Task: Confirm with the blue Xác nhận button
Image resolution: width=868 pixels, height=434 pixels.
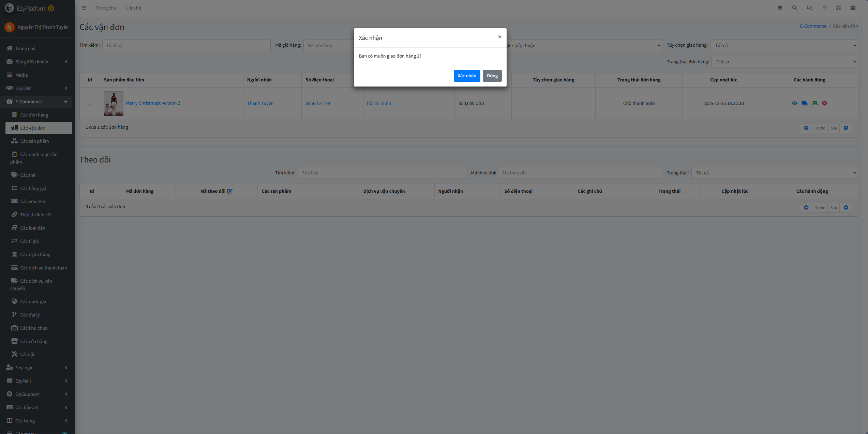Action: point(467,76)
